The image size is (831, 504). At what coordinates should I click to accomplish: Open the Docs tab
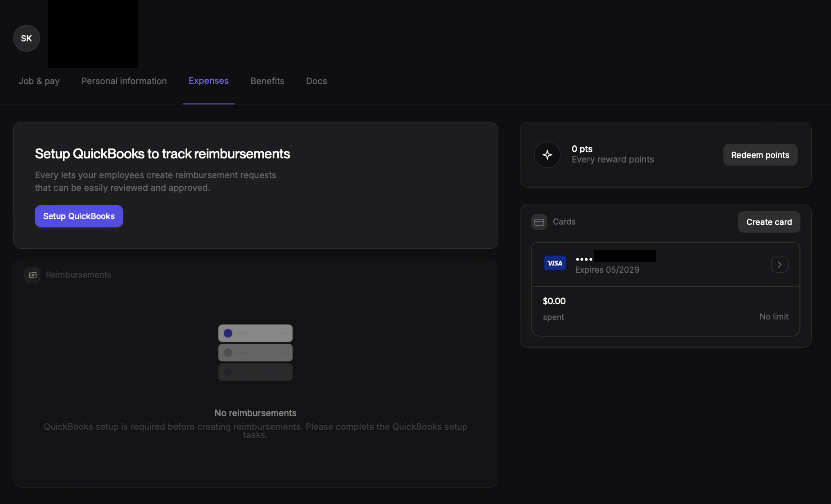pos(316,81)
